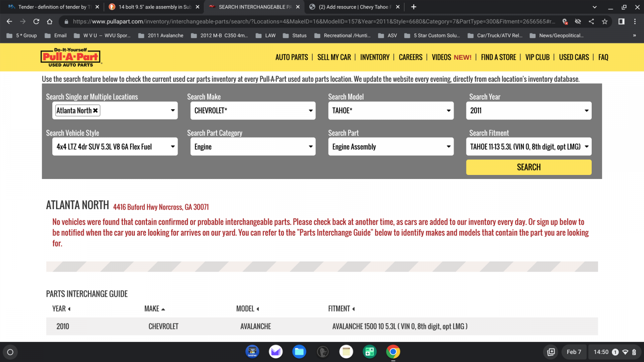Open the status tray showing 14:50
This screenshot has height=362, width=644.
tap(614, 352)
